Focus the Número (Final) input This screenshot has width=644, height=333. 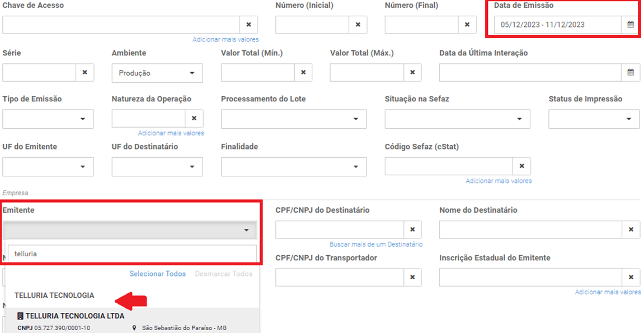coord(421,25)
